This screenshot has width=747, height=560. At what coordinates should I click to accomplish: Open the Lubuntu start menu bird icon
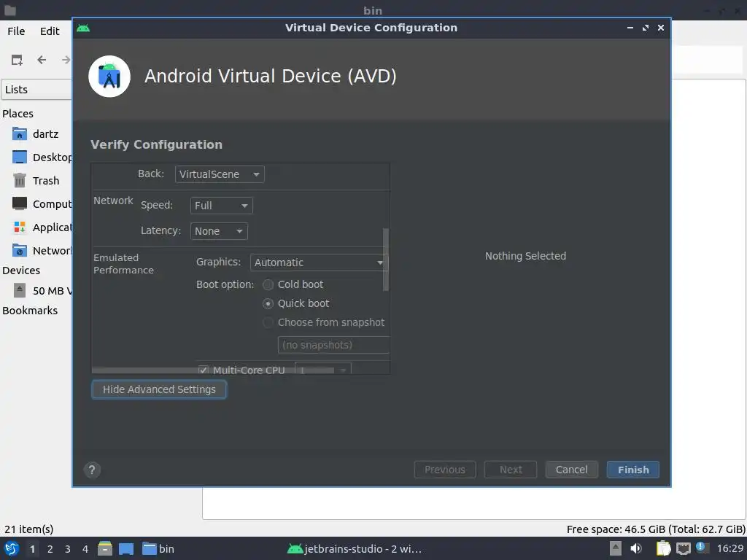click(12, 548)
